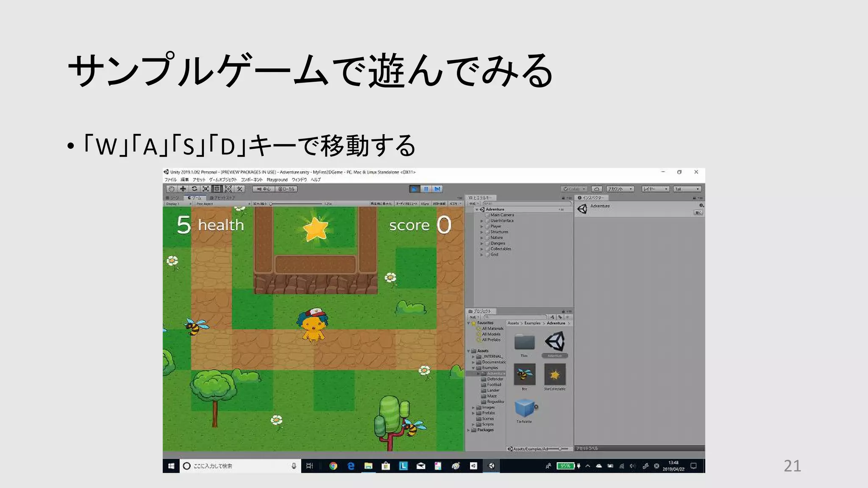Screen dimensions: 868x488
Task: Click the Play button to stop playmode
Action: point(415,189)
